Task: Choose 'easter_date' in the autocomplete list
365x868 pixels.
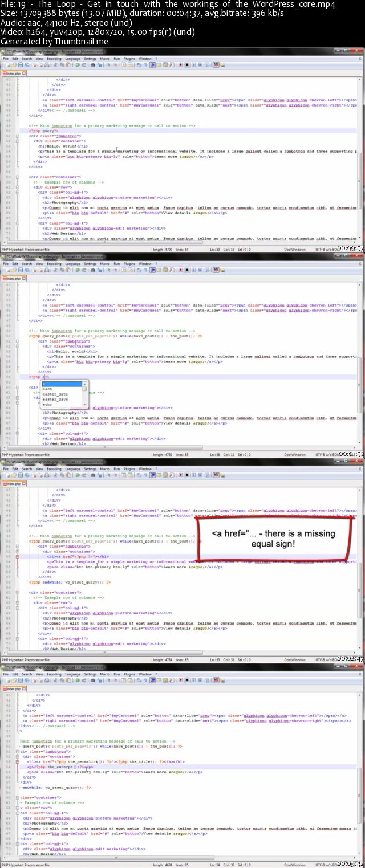Action: tap(55, 394)
